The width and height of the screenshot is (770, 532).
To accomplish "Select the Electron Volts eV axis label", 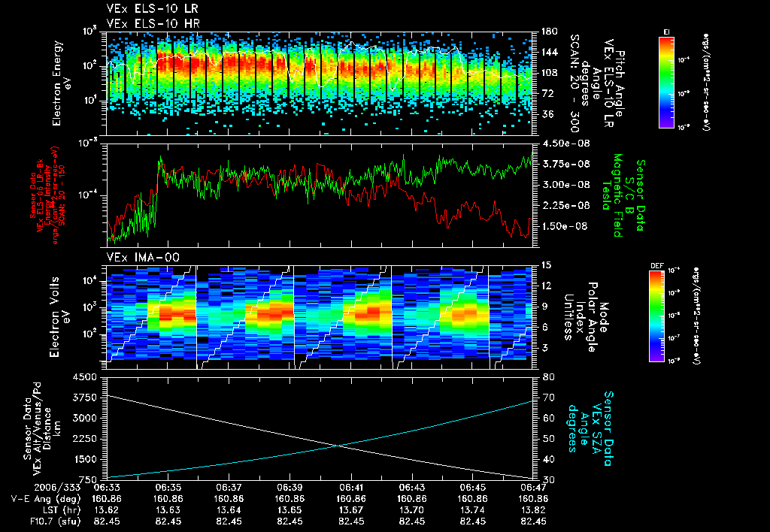I will (x=60, y=317).
